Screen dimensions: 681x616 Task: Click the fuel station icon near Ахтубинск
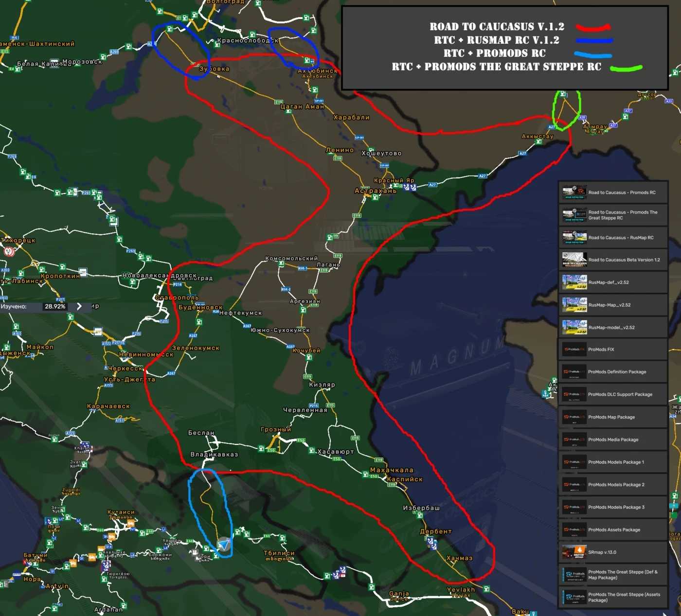click(x=307, y=61)
